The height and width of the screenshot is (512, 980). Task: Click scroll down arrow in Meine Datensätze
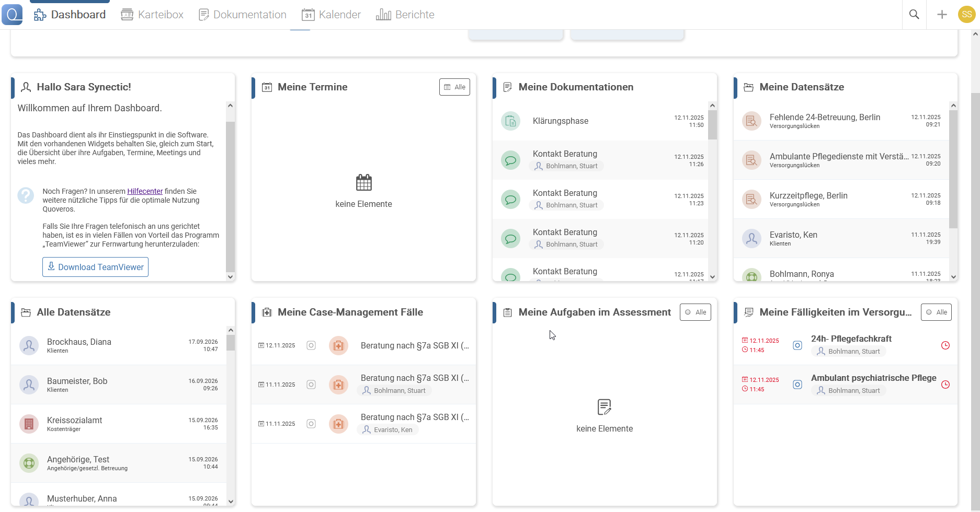953,277
